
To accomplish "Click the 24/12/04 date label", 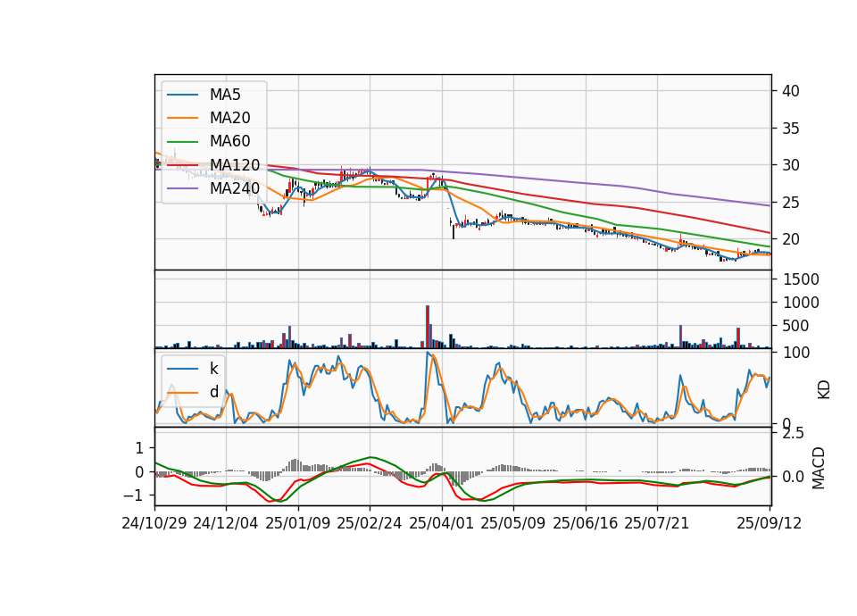I will tap(226, 523).
